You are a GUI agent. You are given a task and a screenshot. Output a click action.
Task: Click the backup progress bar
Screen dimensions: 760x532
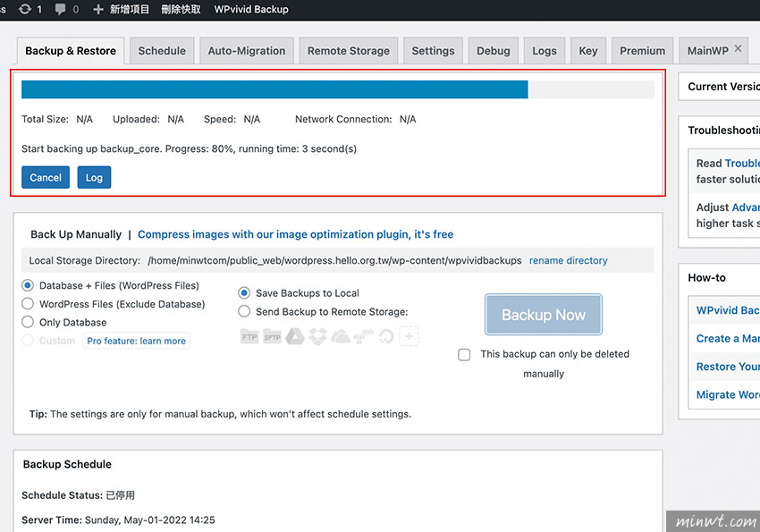click(338, 89)
